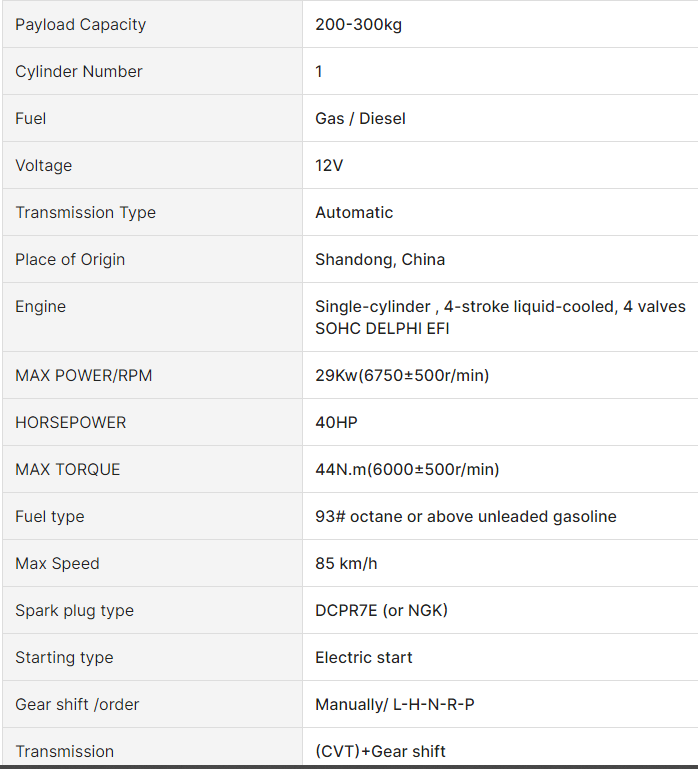Select the Shandong, China origin value
Image resolution: width=698 pixels, height=769 pixels.
380,259
